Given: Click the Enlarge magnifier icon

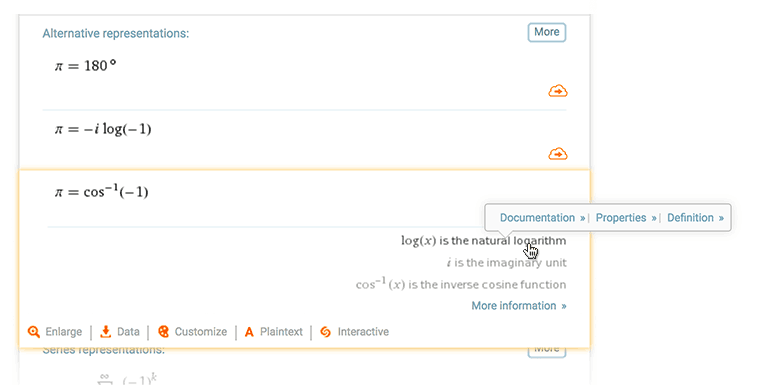Looking at the screenshot, I should pyautogui.click(x=33, y=332).
